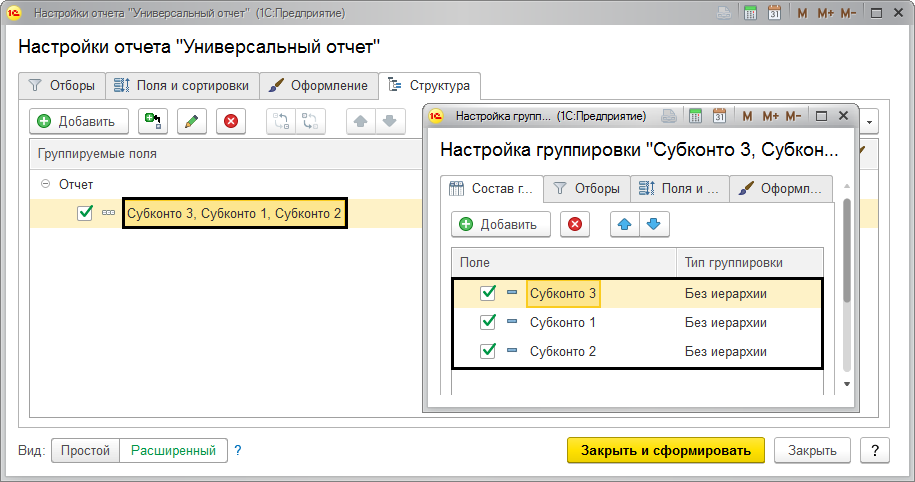Click the green pencil edit icon

click(x=192, y=122)
